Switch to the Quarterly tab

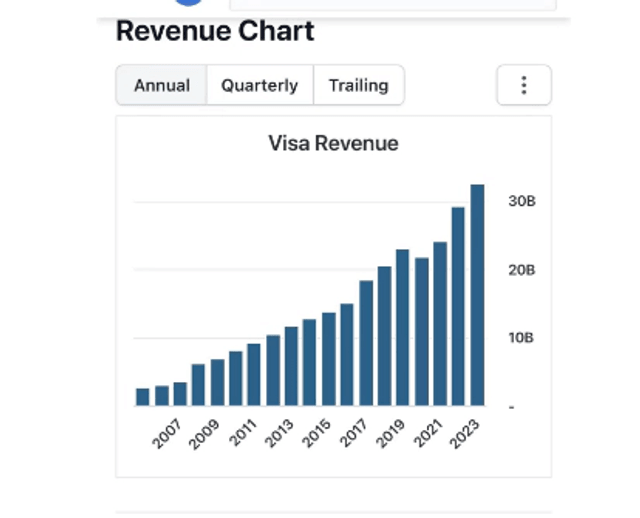260,85
